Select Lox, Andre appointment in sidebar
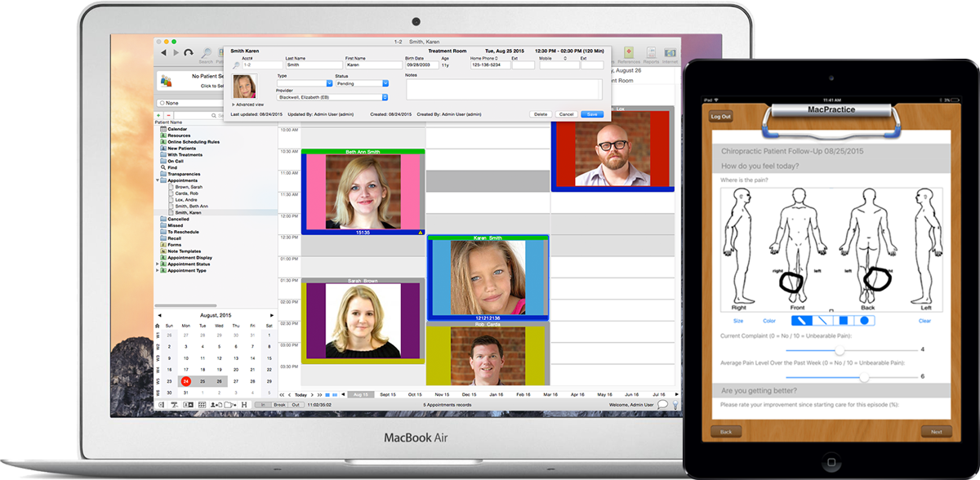Image resolution: width=980 pixels, height=480 pixels. point(186,199)
